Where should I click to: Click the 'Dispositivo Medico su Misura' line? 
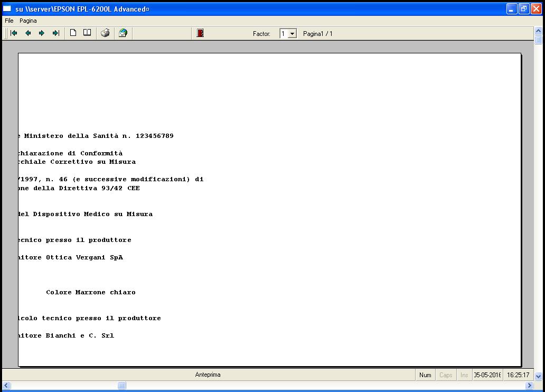(x=93, y=214)
